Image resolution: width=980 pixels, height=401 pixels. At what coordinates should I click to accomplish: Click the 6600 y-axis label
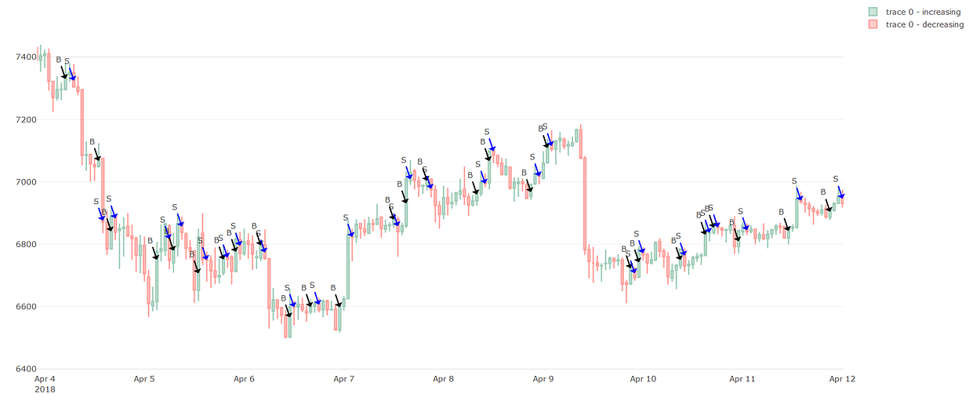(x=25, y=307)
